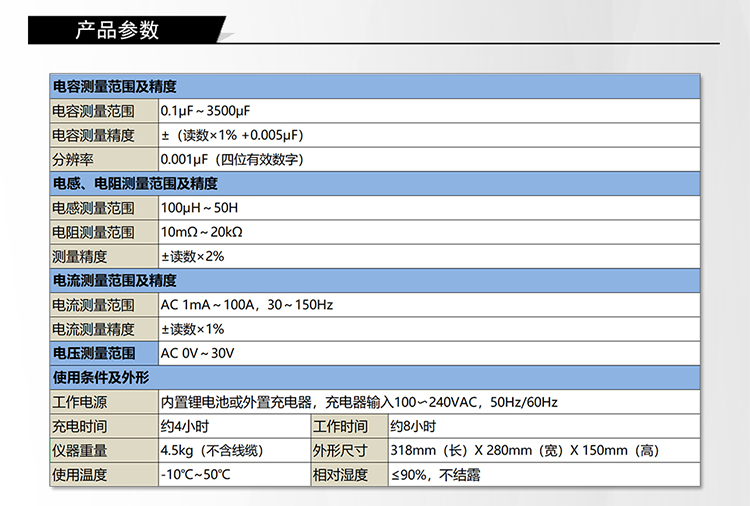Click the 工作电源 description text
The image size is (750, 506).
point(359,403)
